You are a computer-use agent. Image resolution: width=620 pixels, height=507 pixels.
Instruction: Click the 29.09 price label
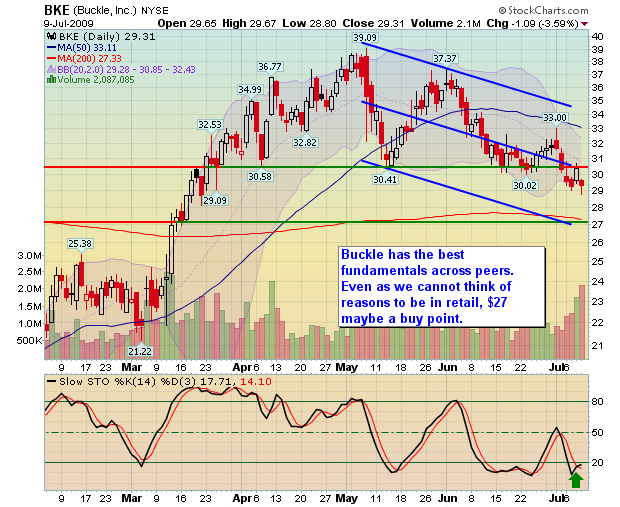pyautogui.click(x=215, y=201)
